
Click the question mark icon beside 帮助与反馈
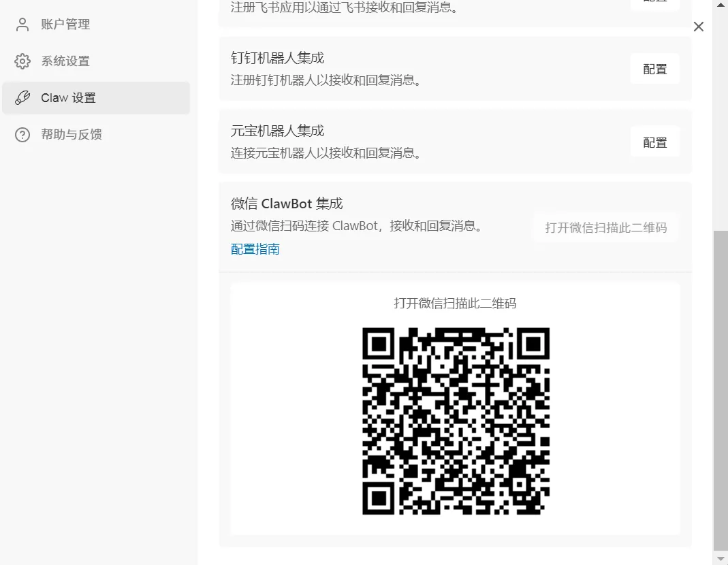pyautogui.click(x=22, y=135)
